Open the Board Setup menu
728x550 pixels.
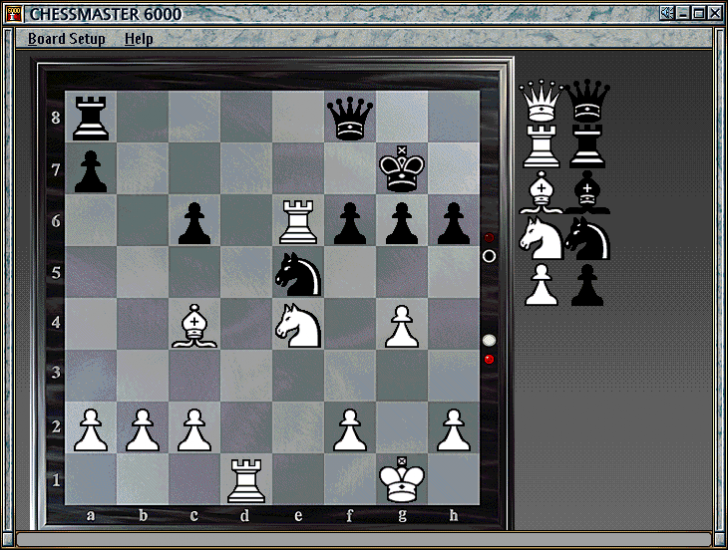click(66, 39)
